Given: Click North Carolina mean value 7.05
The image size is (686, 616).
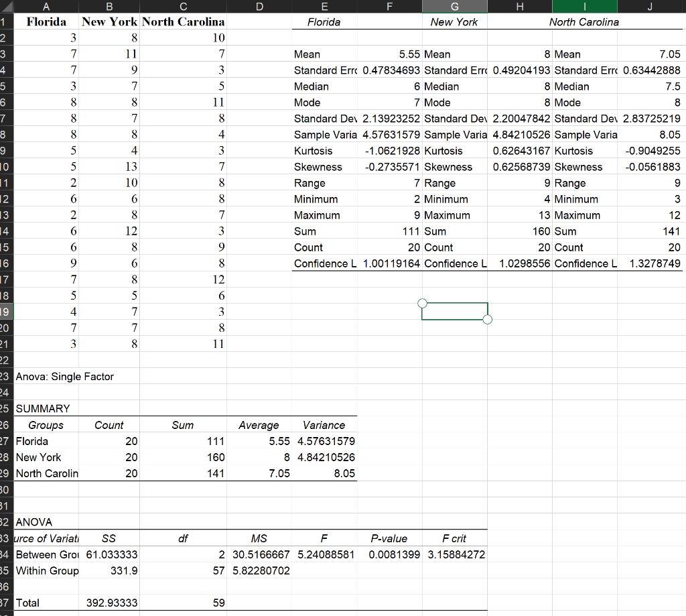Looking at the screenshot, I should (670, 54).
